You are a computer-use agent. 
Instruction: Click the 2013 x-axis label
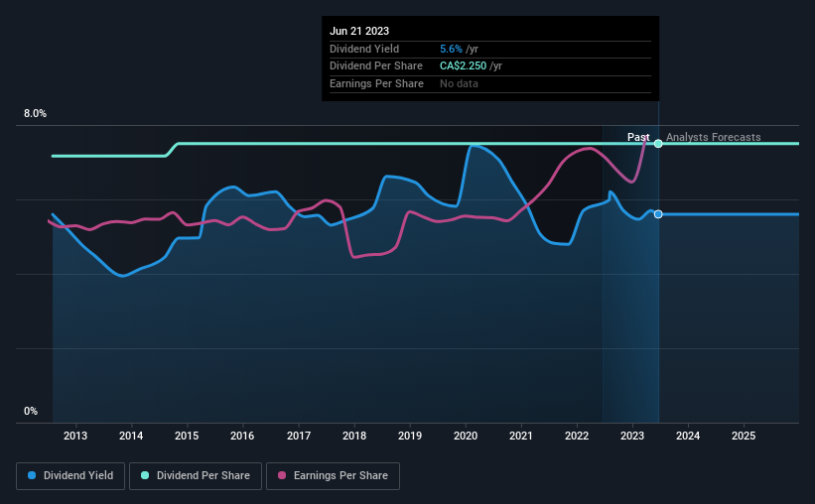click(x=75, y=436)
